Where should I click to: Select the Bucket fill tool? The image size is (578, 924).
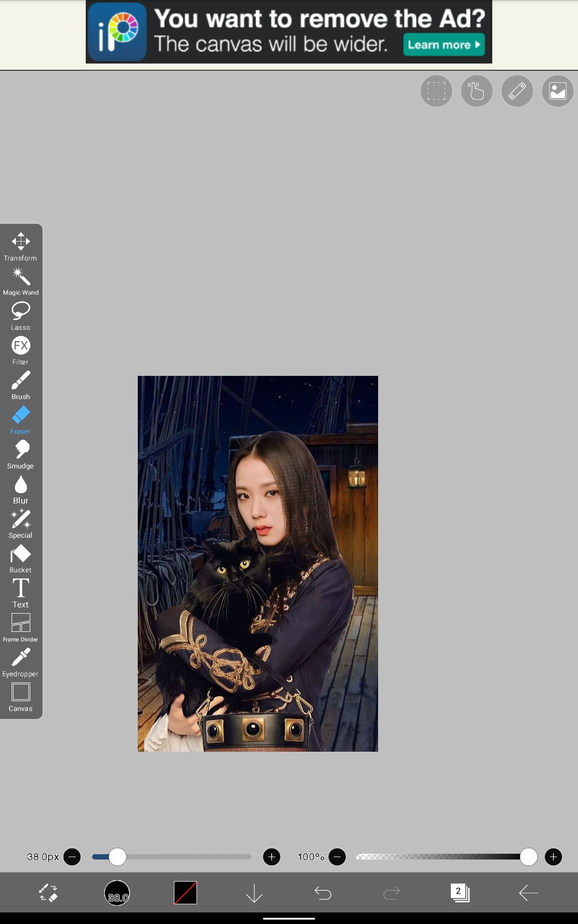[x=21, y=559]
